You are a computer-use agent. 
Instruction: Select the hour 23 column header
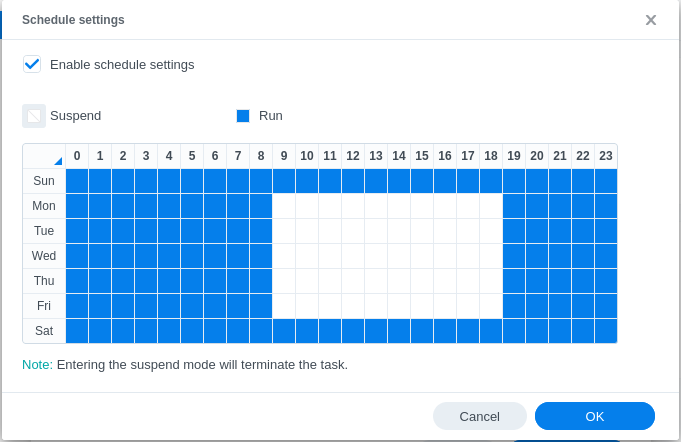pos(606,156)
